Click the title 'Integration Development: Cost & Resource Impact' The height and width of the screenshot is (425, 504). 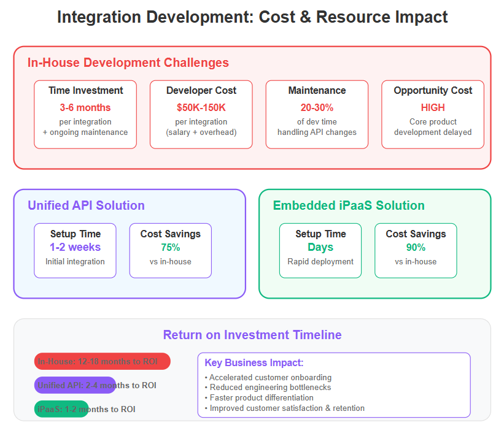(252, 17)
